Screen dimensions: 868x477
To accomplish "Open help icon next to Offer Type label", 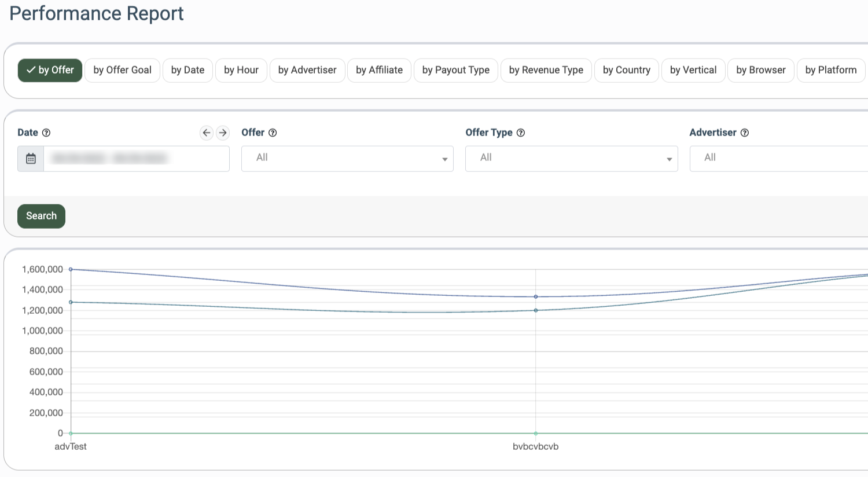I will pyautogui.click(x=521, y=133).
